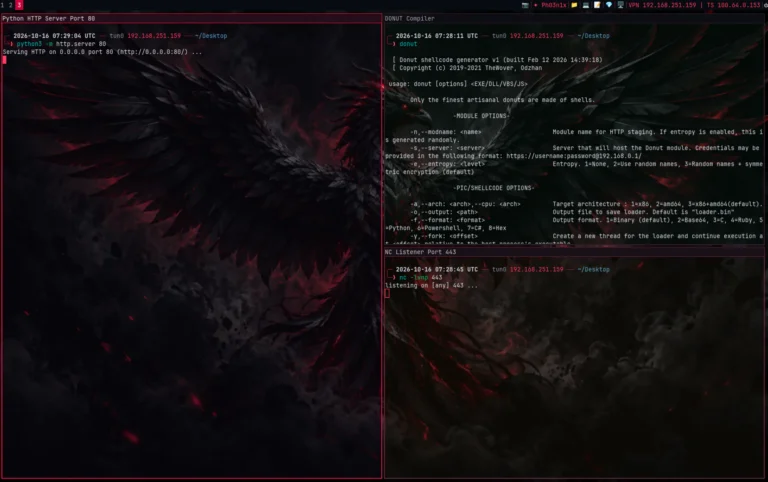The image size is (768, 482).
Task: Click the screenshot camera icon in top bar
Action: (525, 5)
